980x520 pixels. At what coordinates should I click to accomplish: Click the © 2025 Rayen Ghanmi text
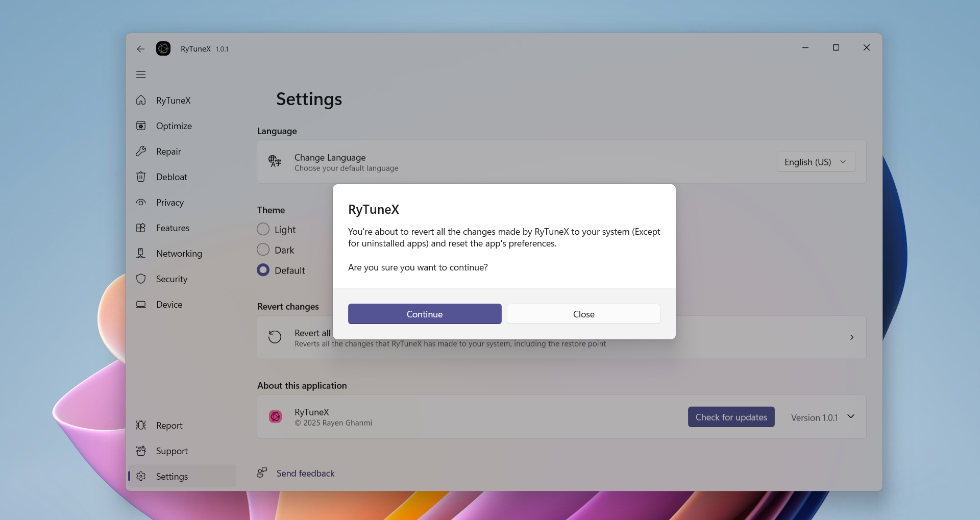333,423
